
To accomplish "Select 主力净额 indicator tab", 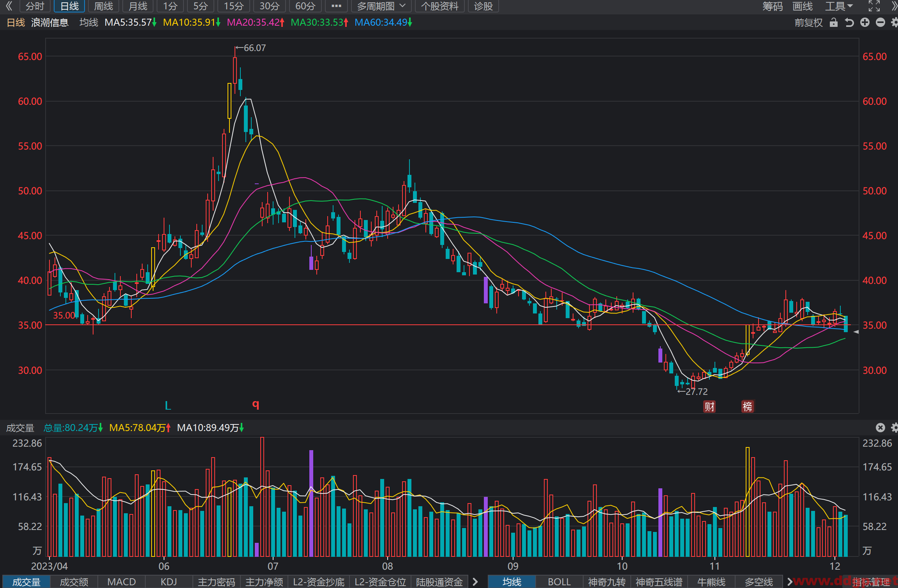I will pos(264,582).
